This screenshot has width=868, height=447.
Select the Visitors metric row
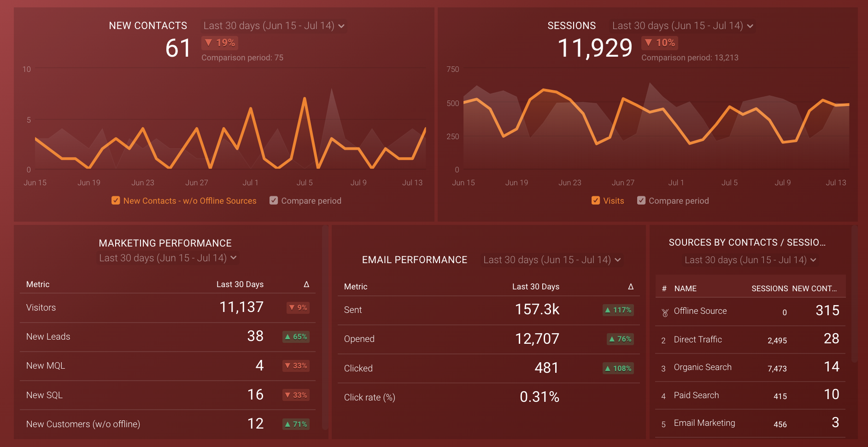(x=168, y=308)
